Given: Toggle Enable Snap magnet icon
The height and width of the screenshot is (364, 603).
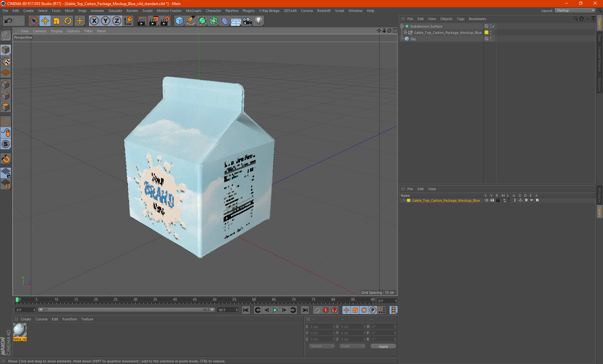Looking at the screenshot, I should click(x=6, y=159).
